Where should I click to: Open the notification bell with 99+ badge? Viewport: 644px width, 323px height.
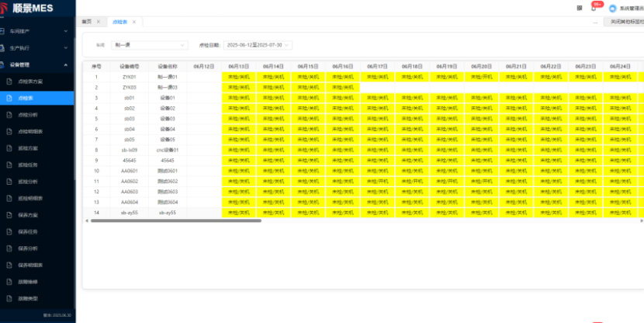[594, 8]
